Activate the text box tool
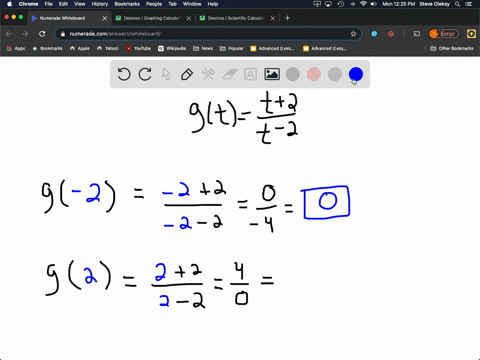 pyautogui.click(x=250, y=74)
